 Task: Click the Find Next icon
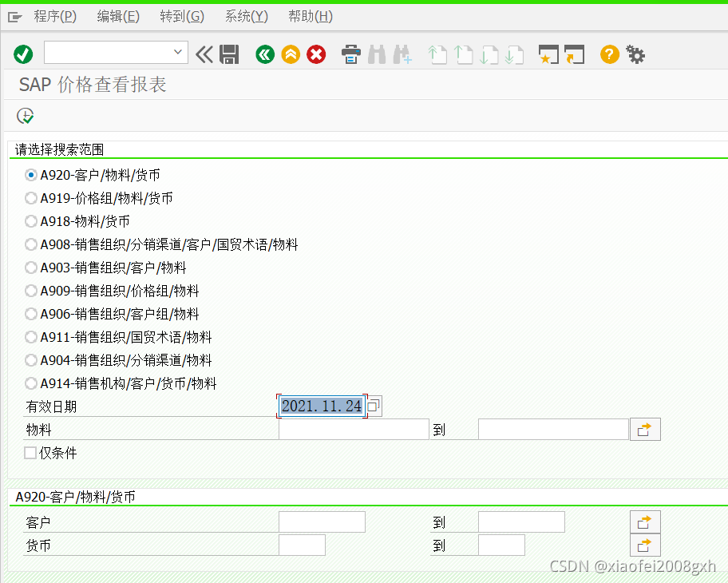pyautogui.click(x=402, y=54)
